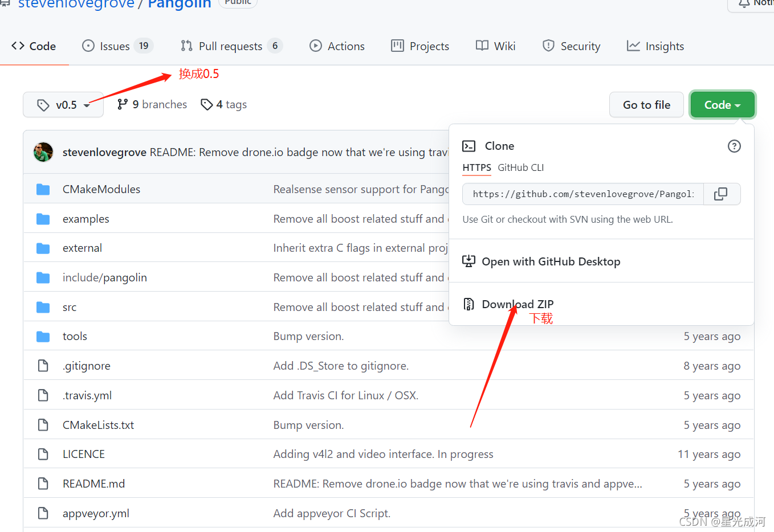Viewport: 774px width, 532px height.
Task: Open 'Inherit extra C flags' commit message
Action: pos(361,248)
